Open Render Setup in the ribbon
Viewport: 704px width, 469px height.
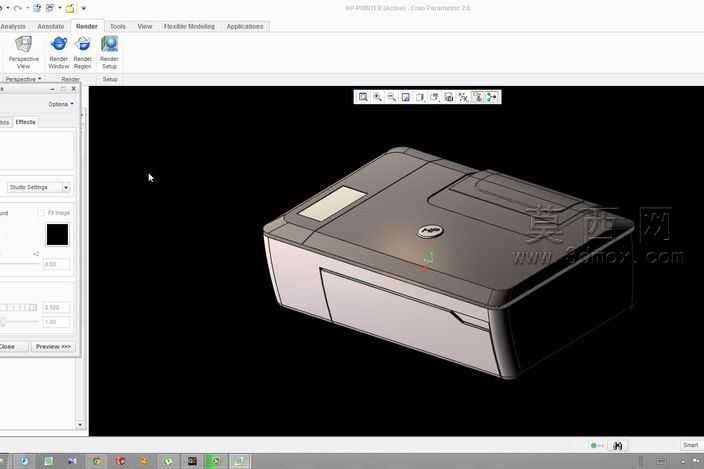tap(109, 53)
